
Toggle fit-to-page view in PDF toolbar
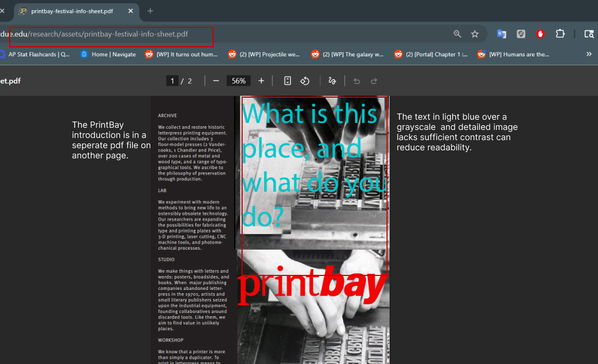tap(287, 81)
